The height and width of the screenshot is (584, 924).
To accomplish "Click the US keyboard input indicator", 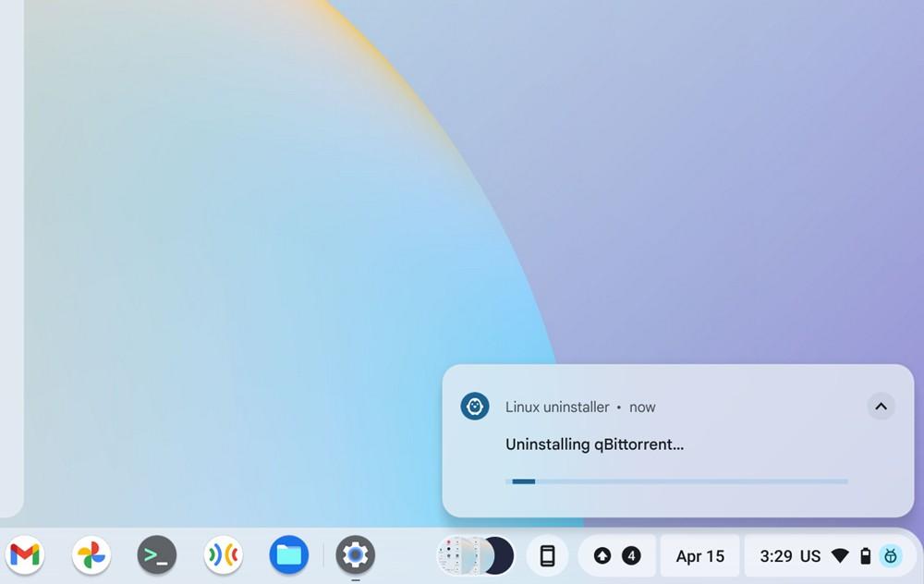I will pyautogui.click(x=810, y=555).
